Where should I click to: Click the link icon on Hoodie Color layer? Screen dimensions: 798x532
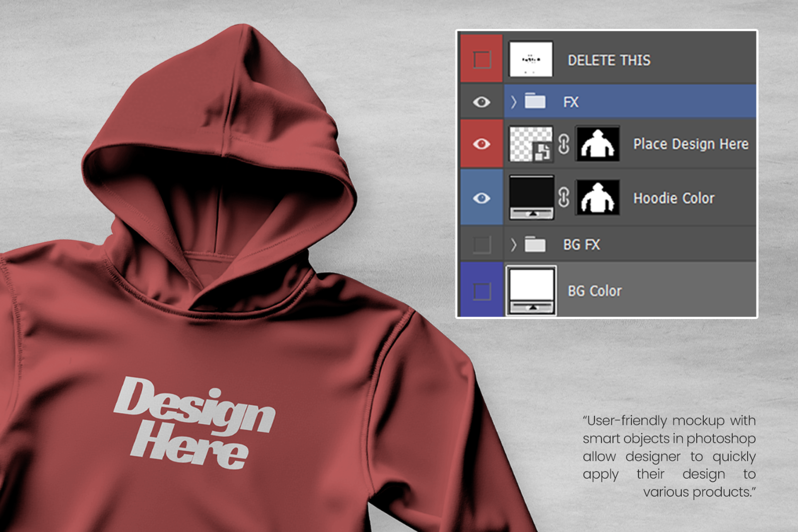[563, 197]
